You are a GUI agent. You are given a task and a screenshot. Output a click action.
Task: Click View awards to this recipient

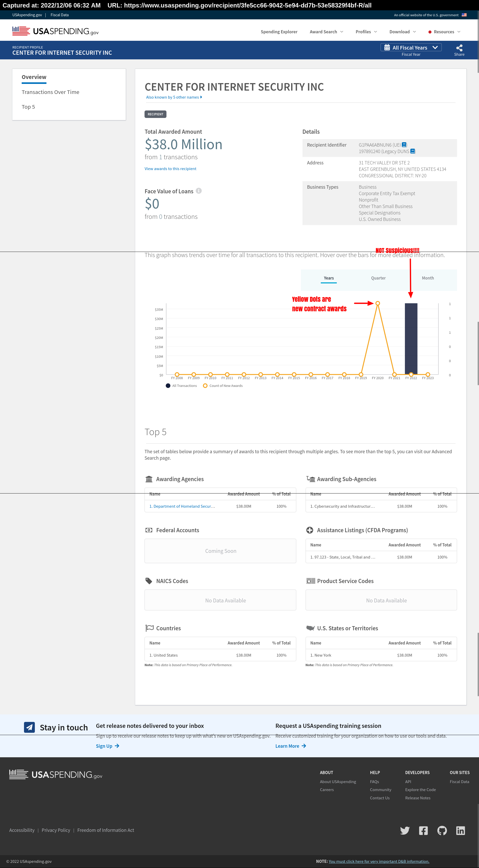170,169
